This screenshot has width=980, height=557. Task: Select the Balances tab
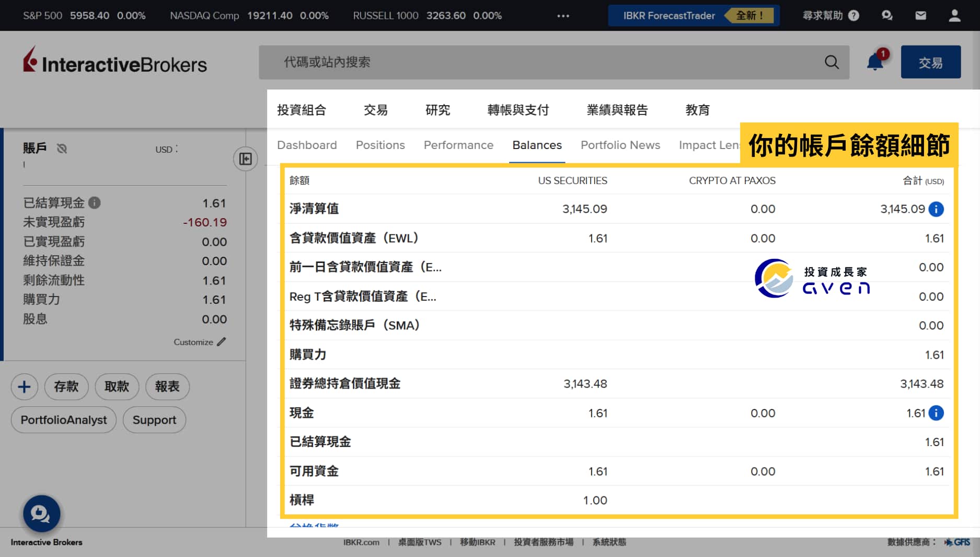pos(537,145)
